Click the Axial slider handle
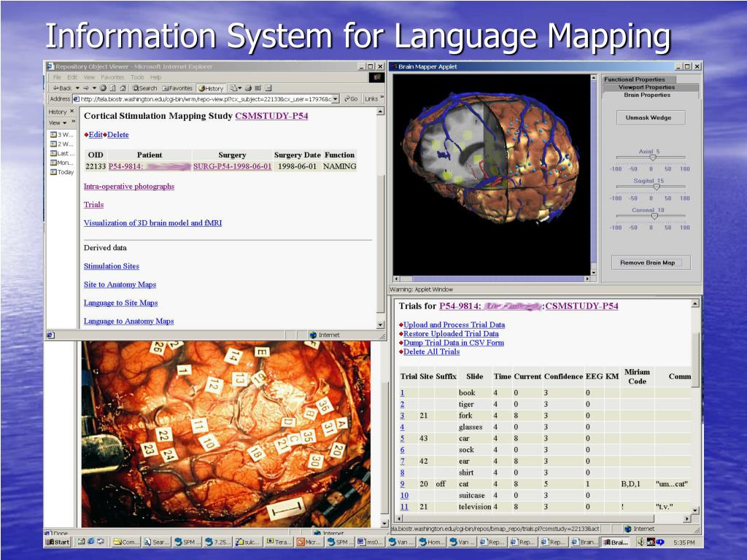This screenshot has height=560, width=747. pyautogui.click(x=654, y=157)
